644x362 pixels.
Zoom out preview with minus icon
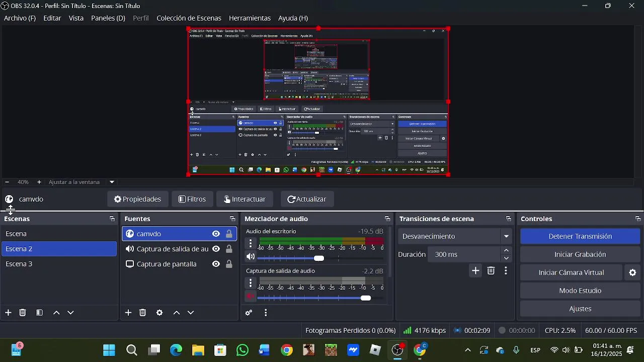(7, 182)
